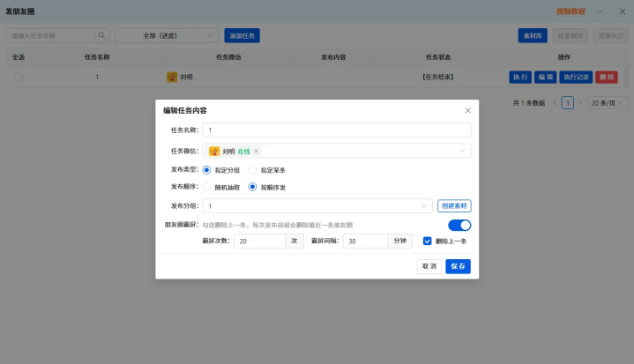Open the 全部 (进度) filter dropdown

pos(167,35)
